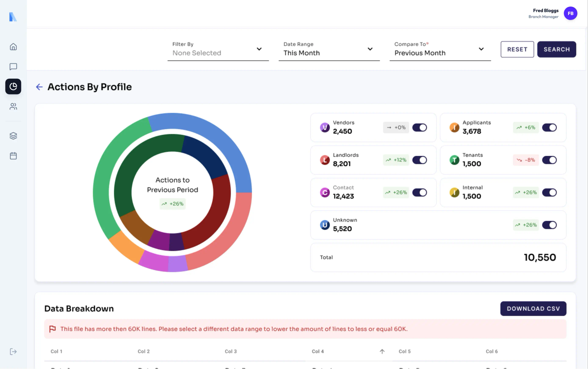
Task: Click the Filter By chevron arrow
Action: click(259, 49)
